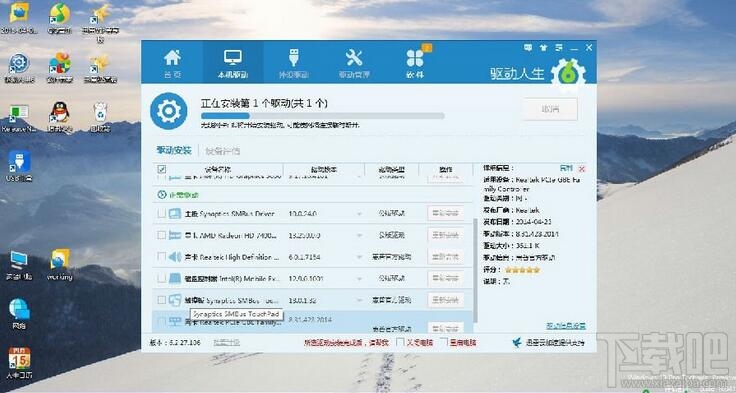
Task: Click the shirt skin icon in title bar
Action: click(544, 47)
